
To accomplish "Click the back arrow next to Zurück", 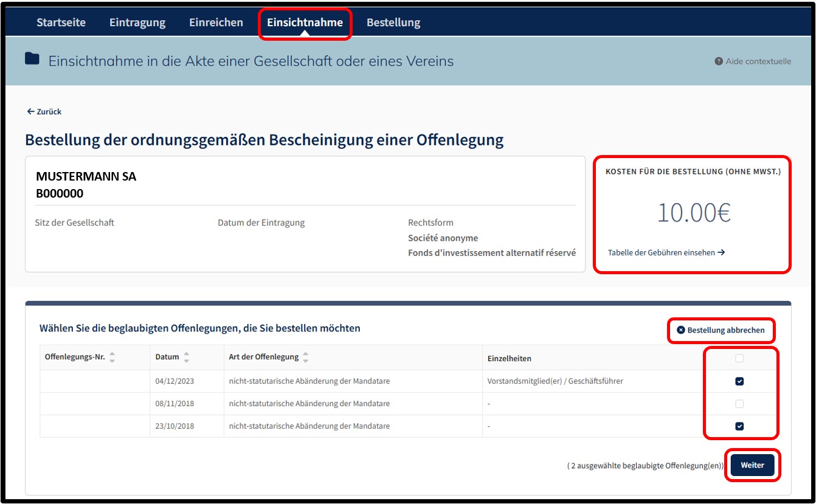I will click(30, 112).
